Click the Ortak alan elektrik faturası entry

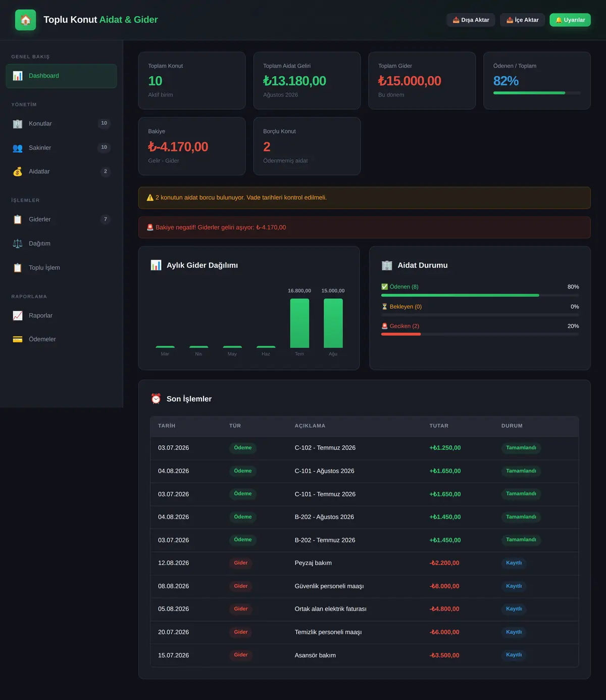(x=331, y=609)
